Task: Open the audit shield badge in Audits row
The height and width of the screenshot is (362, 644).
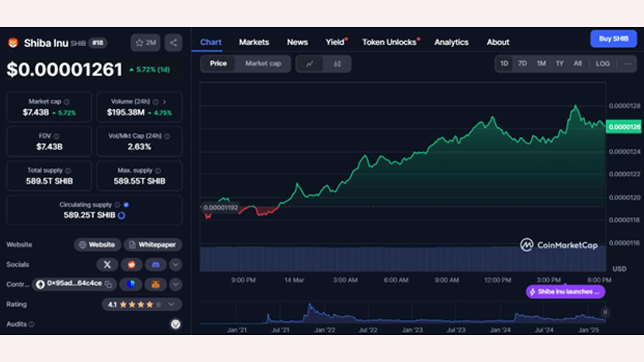Action: tap(175, 324)
